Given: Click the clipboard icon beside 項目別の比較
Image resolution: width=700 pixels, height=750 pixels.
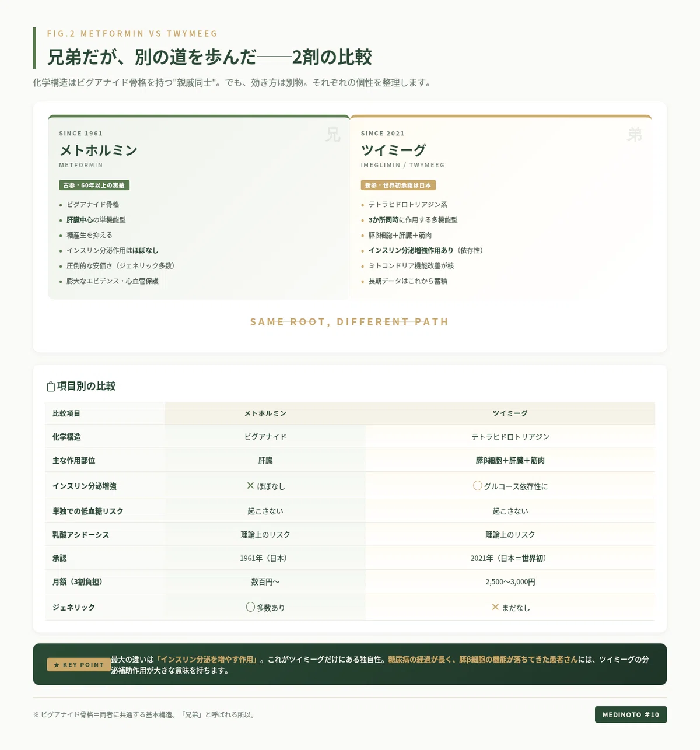Looking at the screenshot, I should [51, 387].
